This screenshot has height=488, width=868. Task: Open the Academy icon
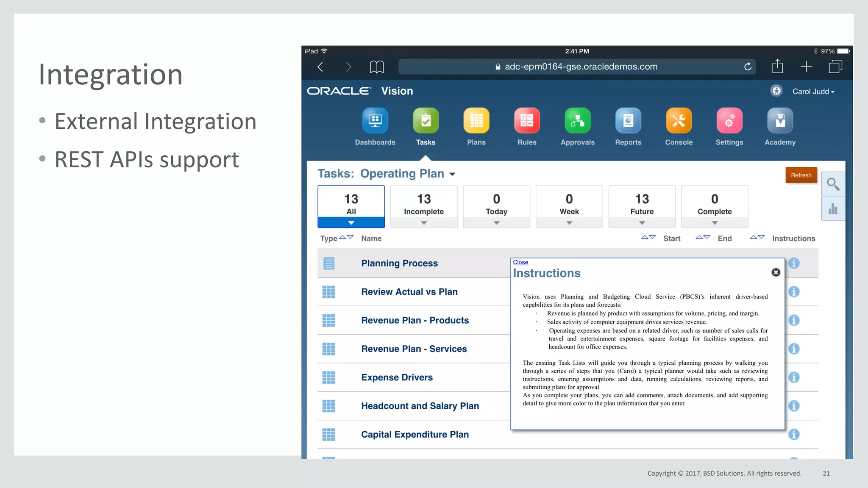(780, 121)
